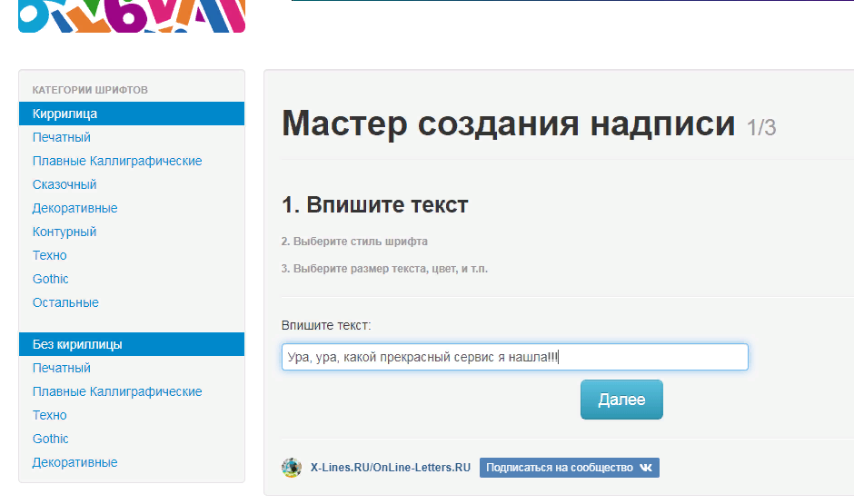Click the КАТЕГОРИИ ШРИФТОВ sidebar label
The image size is (854, 504).
(x=90, y=90)
